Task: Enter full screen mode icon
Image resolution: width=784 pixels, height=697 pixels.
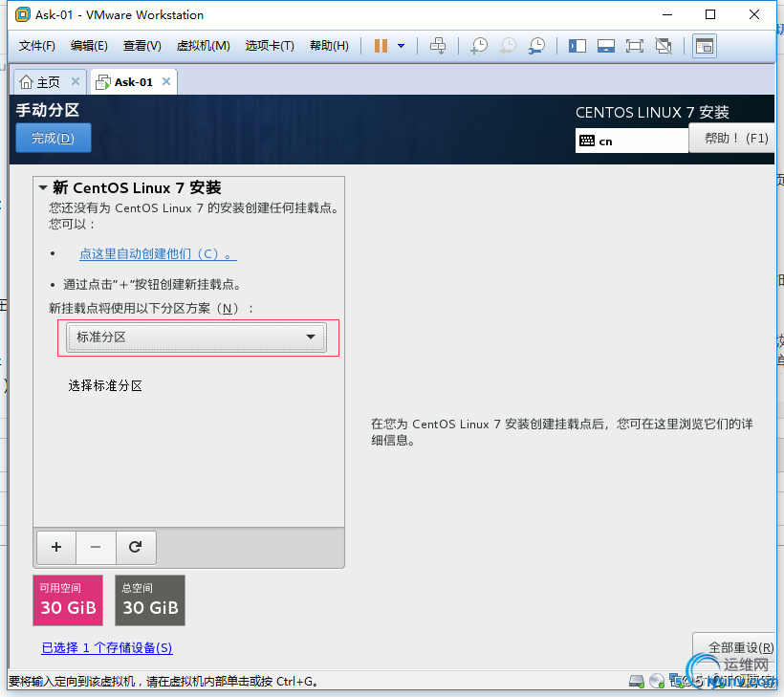Action: pyautogui.click(x=635, y=46)
